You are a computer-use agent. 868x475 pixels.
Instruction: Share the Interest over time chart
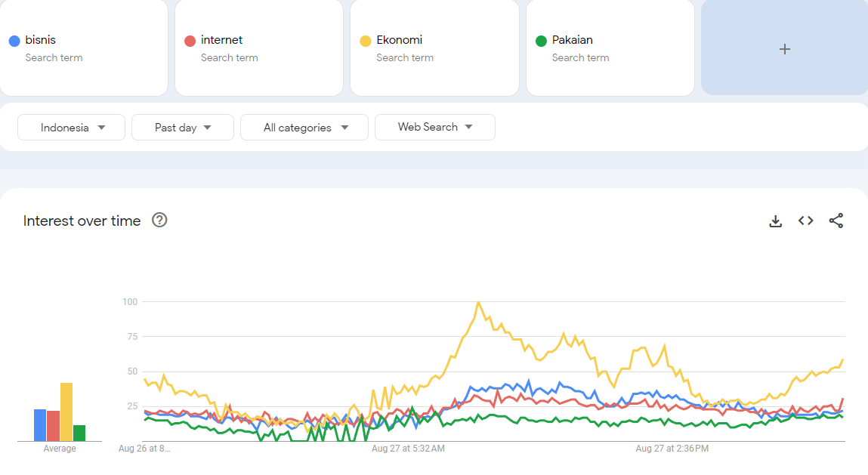coord(836,221)
